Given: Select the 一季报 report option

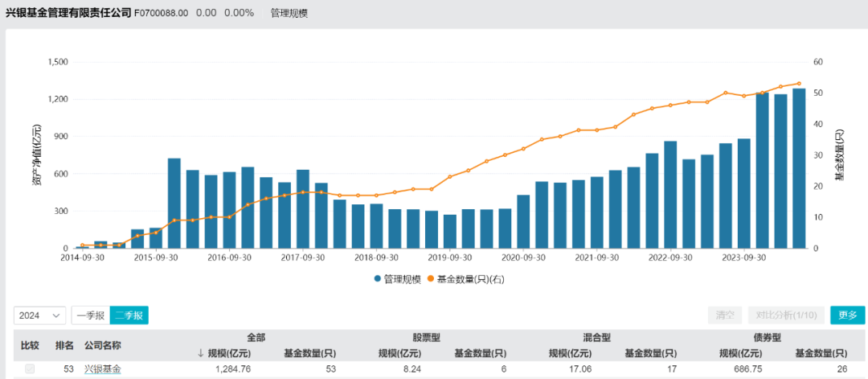Looking at the screenshot, I should click(x=90, y=315).
